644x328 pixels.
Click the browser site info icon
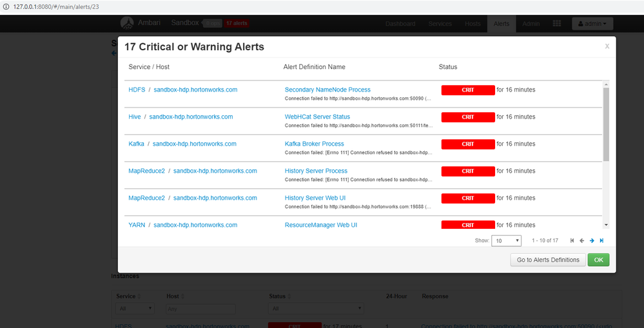click(x=6, y=7)
